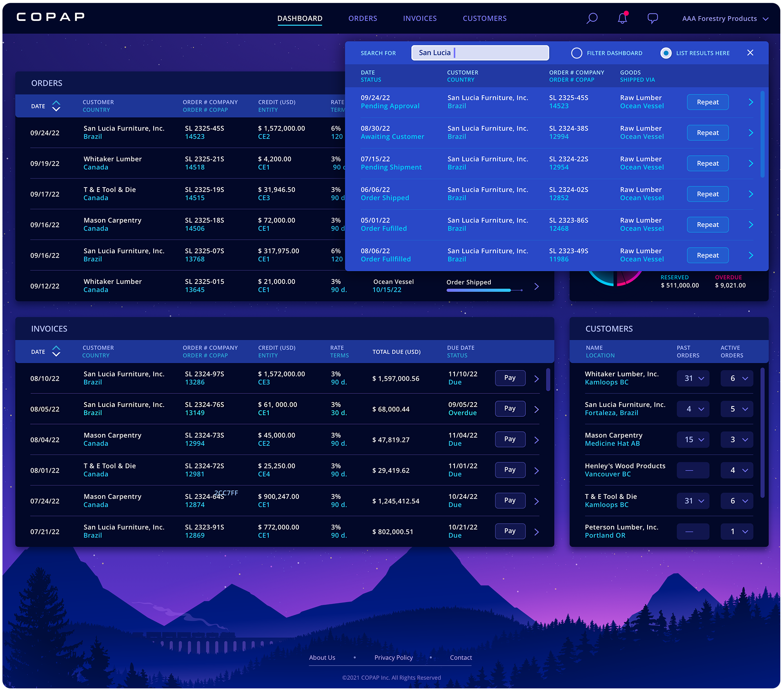
Task: Repeat order SL 2324-02S
Action: [708, 194]
